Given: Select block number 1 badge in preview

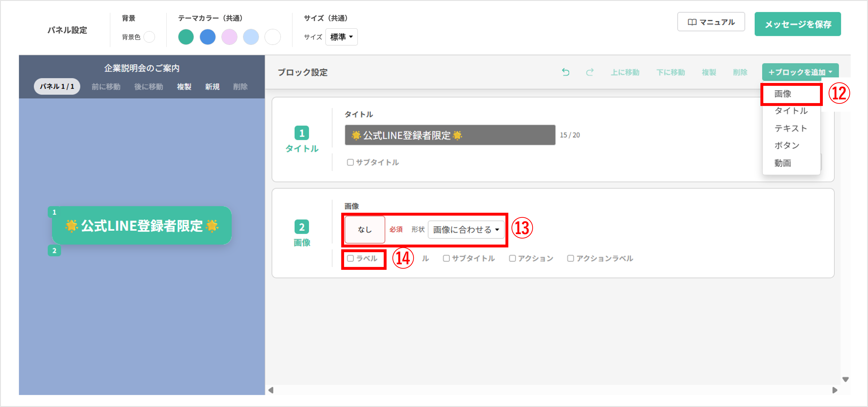Looking at the screenshot, I should click(x=54, y=212).
